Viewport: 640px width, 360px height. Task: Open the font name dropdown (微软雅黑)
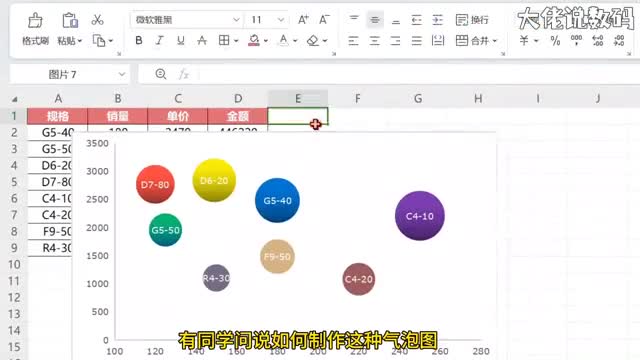pyautogui.click(x=236, y=20)
